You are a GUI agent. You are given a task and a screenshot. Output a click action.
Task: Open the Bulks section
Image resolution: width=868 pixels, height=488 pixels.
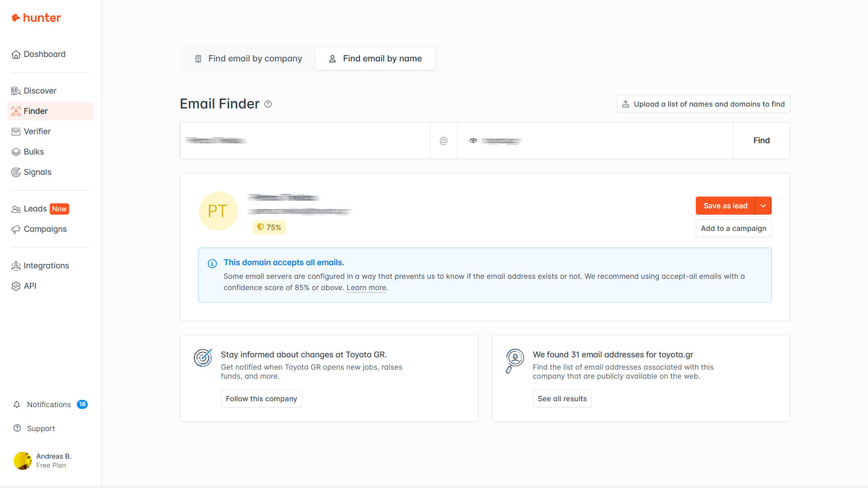pos(33,152)
